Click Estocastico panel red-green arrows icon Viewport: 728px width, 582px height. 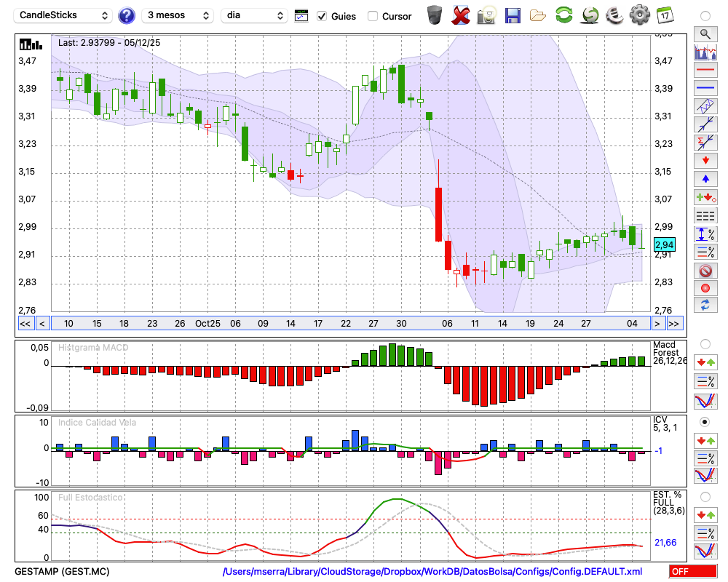(x=705, y=515)
